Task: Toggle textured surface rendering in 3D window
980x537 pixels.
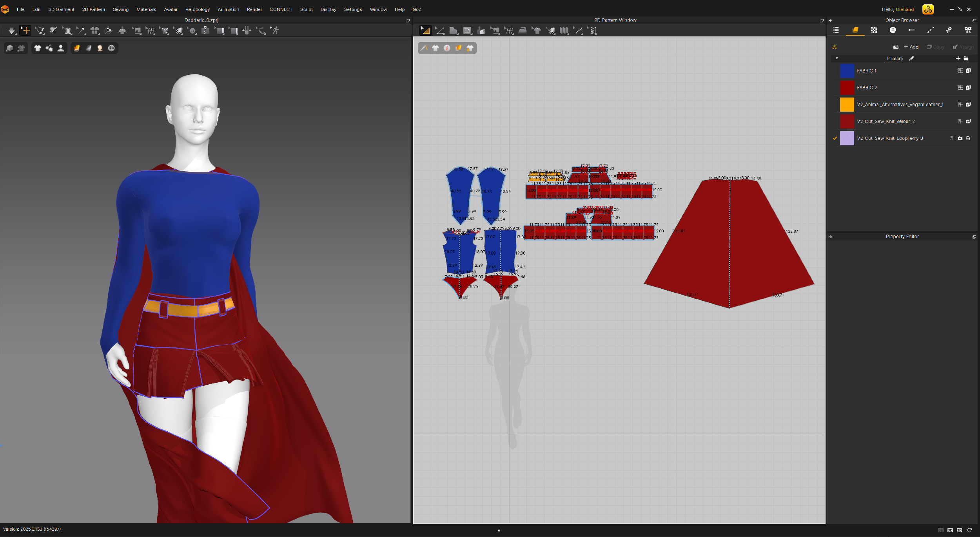Action: pyautogui.click(x=77, y=48)
